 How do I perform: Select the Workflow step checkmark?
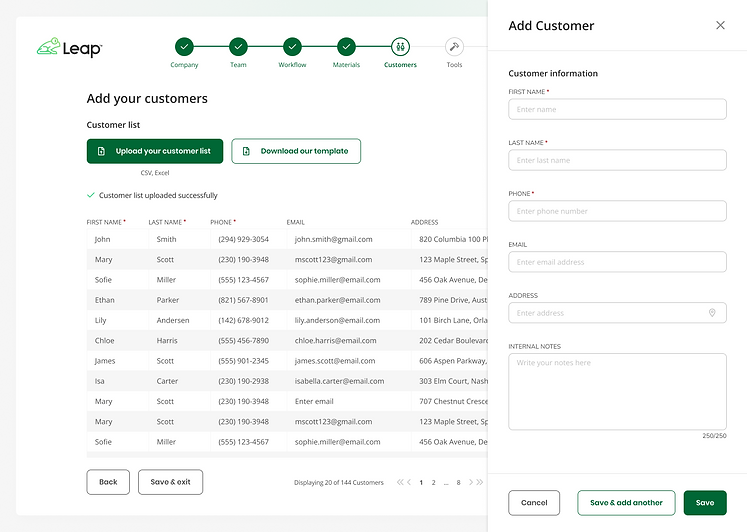click(292, 47)
